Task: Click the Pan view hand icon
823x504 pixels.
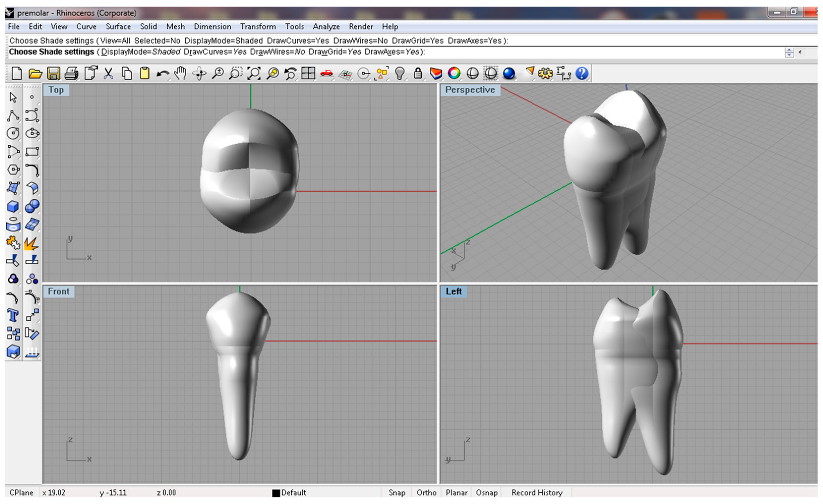Action: click(x=180, y=73)
